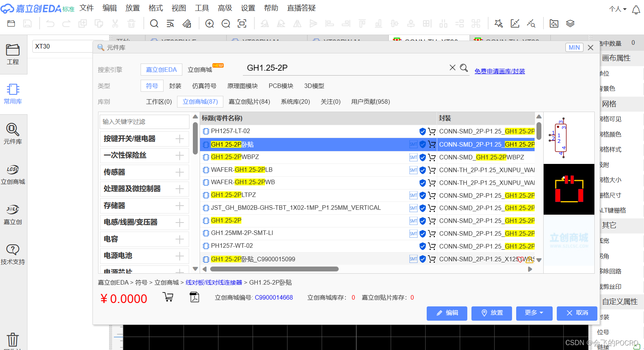Expand the 存储器 category
The width and height of the screenshot is (644, 350).
click(179, 206)
